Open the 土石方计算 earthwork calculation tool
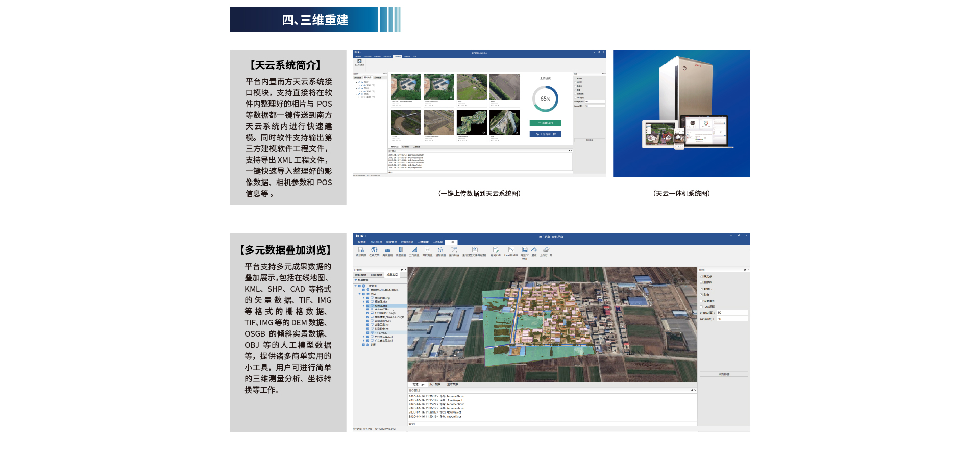Image resolution: width=980 pixels, height=464 pixels. pos(546,250)
